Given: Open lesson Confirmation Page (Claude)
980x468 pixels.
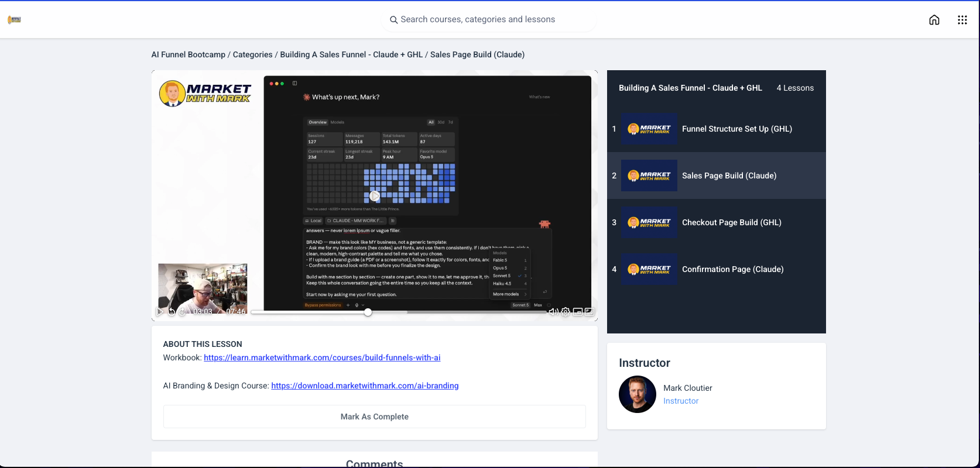Looking at the screenshot, I should pyautogui.click(x=717, y=269).
